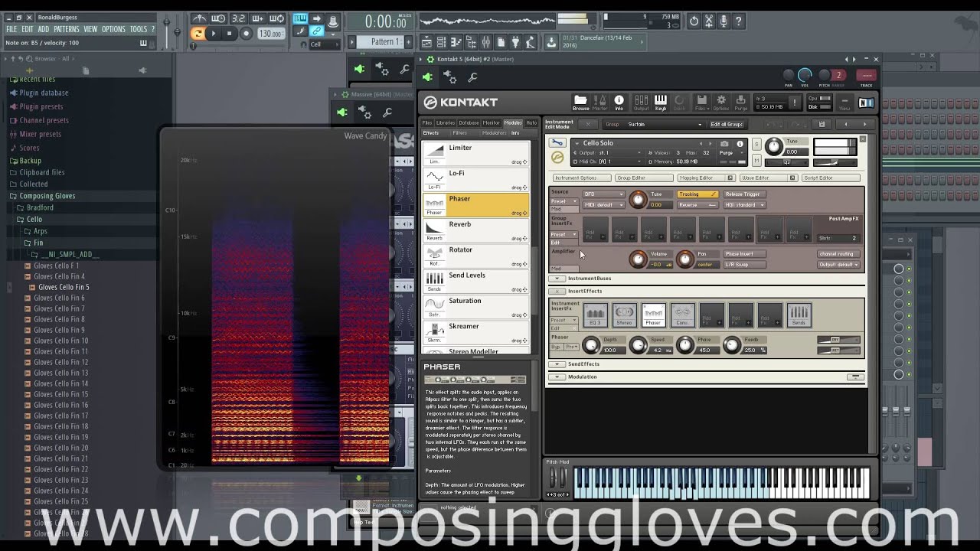Screen dimensions: 980x551
Task: Click the FL Studio stop button
Action: tap(230, 34)
